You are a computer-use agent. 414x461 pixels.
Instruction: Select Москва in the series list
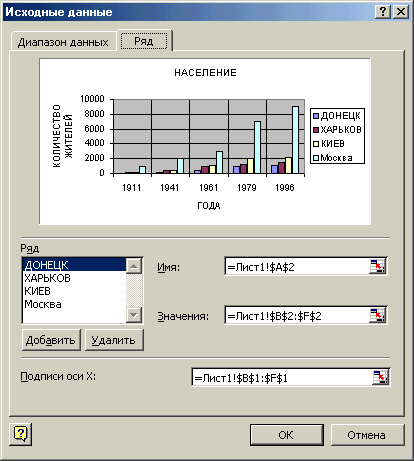coord(74,304)
